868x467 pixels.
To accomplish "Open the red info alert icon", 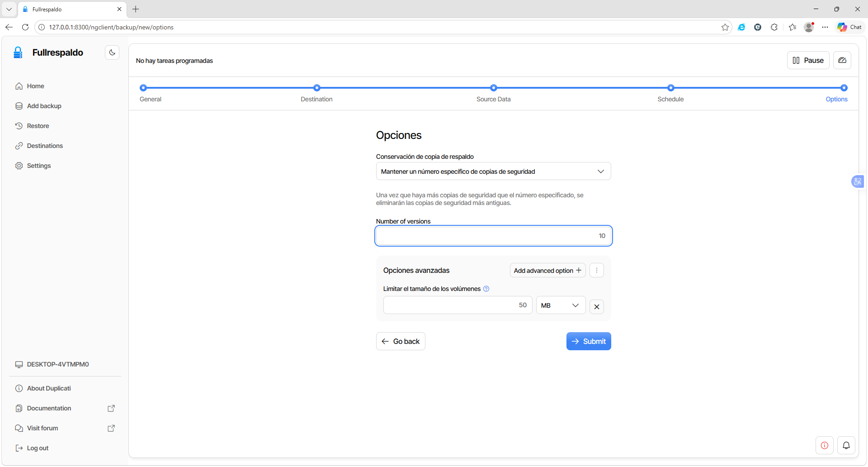I will [x=825, y=445].
